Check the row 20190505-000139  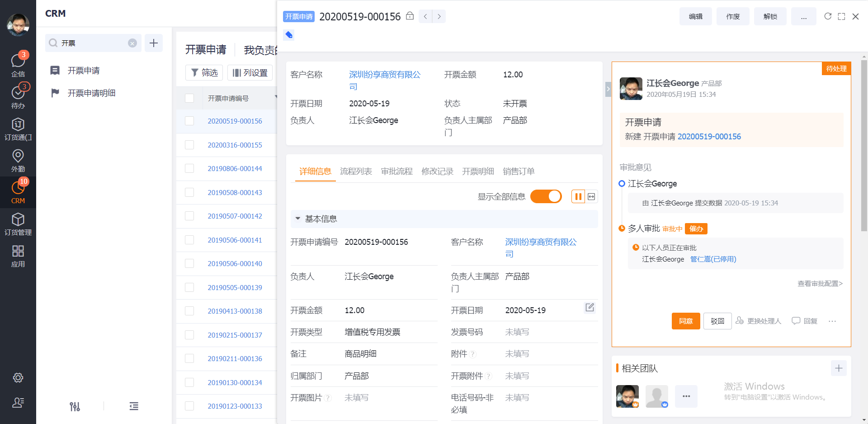189,287
